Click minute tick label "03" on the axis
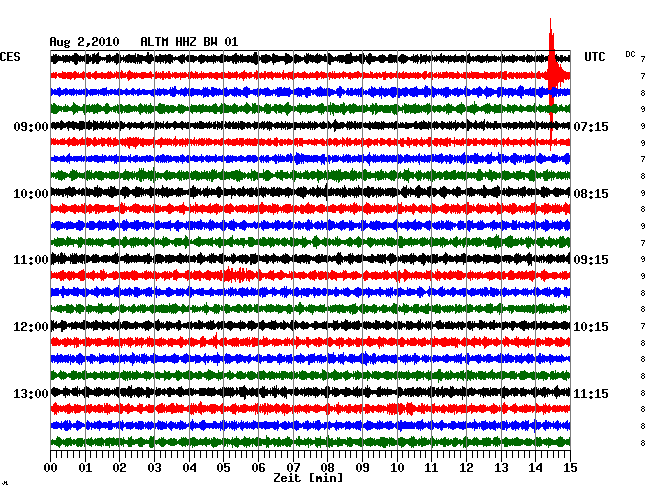The image size is (650, 494). (154, 467)
